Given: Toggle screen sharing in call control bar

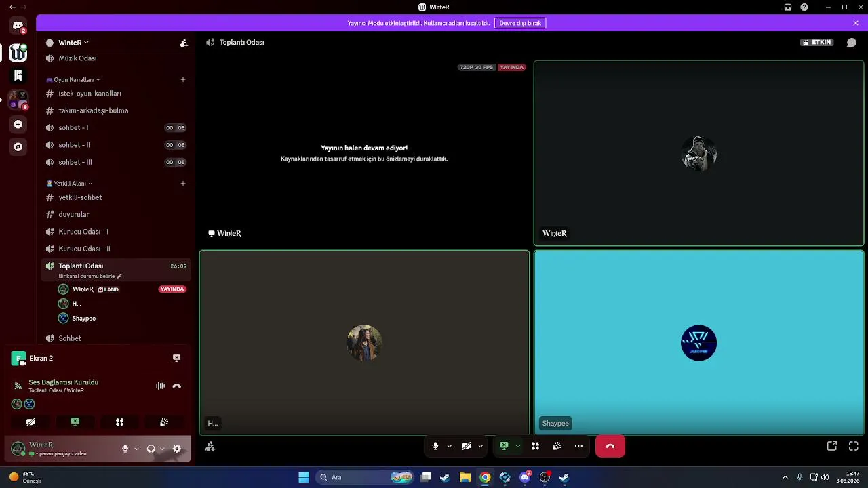Looking at the screenshot, I should coord(504,446).
